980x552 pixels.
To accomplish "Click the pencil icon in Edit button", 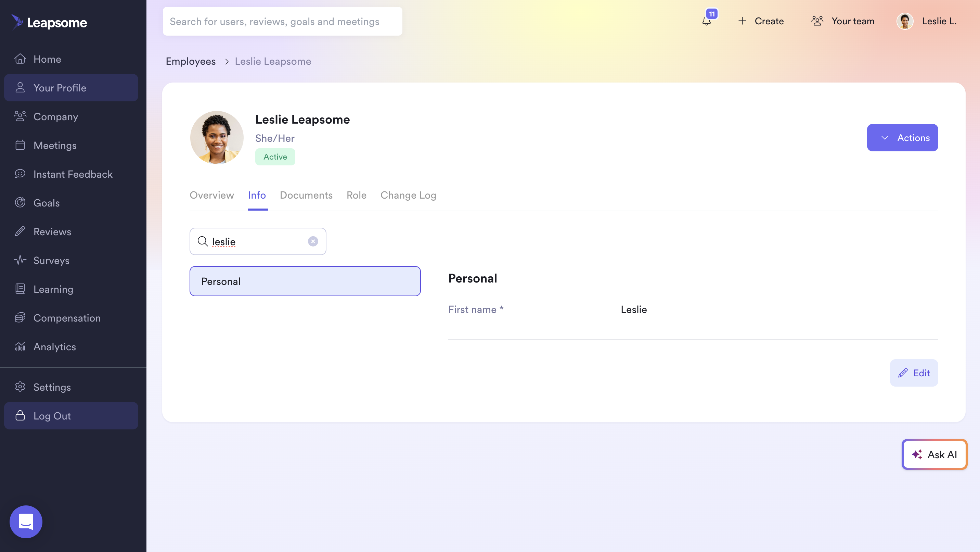I will click(903, 373).
